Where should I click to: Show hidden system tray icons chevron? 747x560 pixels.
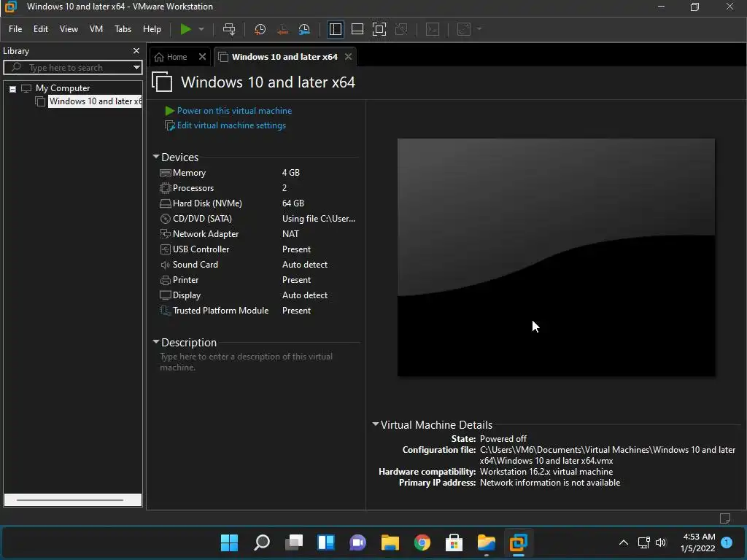coord(623,542)
